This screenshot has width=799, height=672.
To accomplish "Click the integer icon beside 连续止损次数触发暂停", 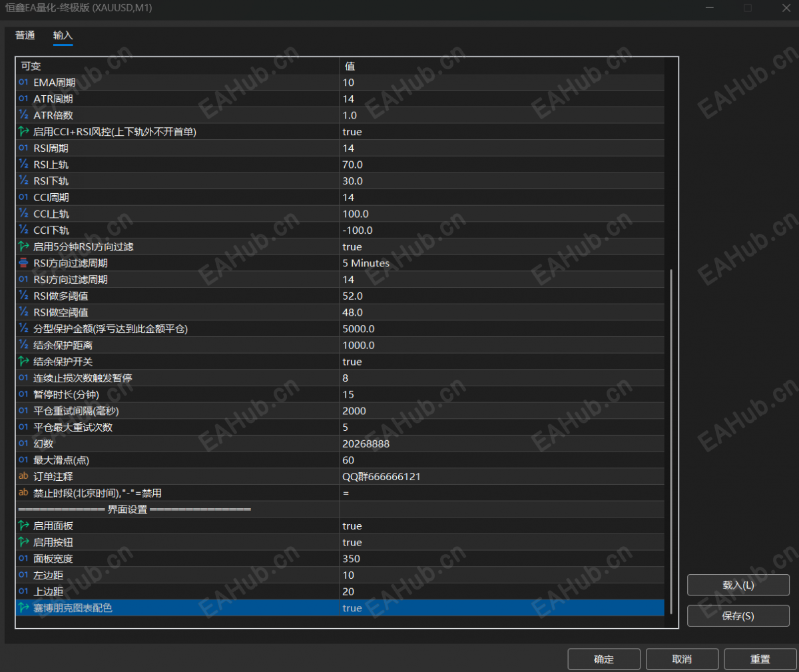I will pos(23,378).
